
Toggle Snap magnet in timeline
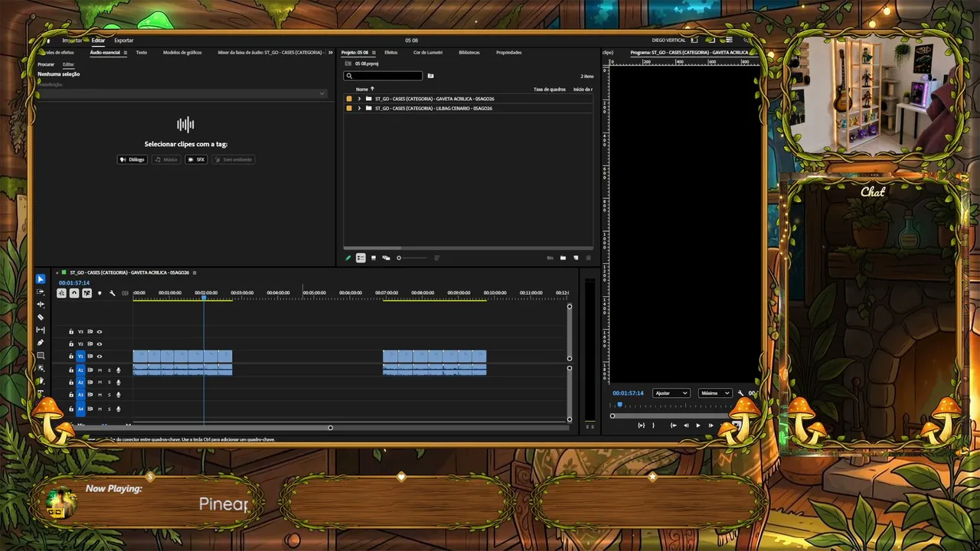tap(74, 293)
